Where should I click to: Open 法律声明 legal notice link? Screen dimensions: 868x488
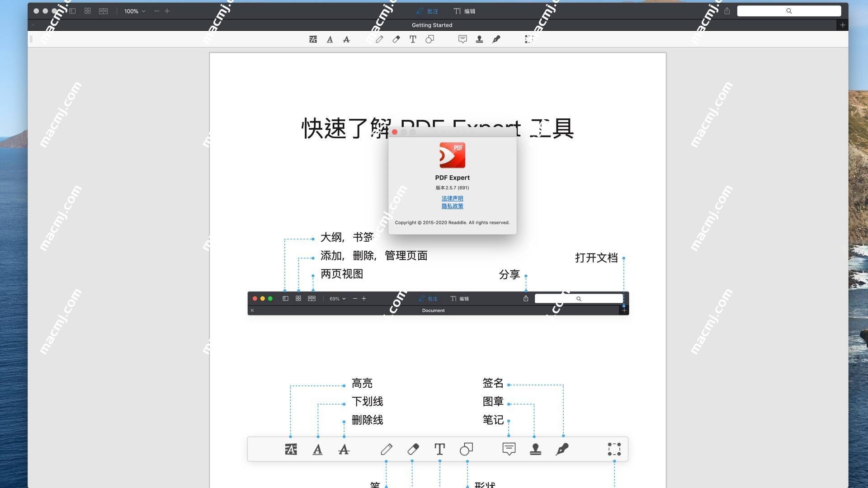pyautogui.click(x=452, y=198)
